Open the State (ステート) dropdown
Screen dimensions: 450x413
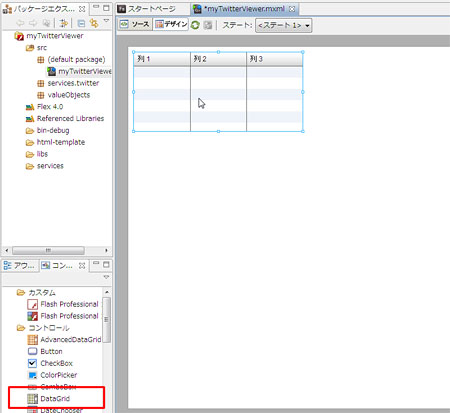tap(283, 25)
